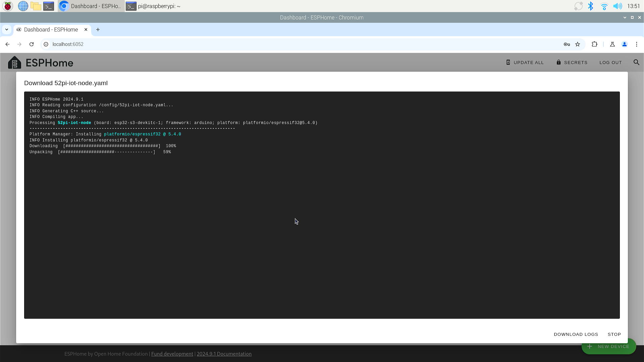644x362 pixels.
Task: Click the LOG OUT icon button
Action: pos(610,62)
